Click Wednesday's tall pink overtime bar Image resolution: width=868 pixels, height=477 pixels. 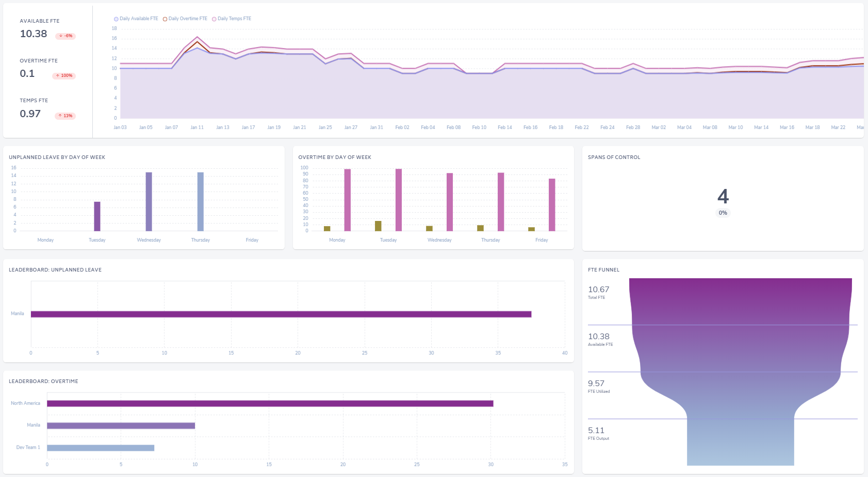pos(450,202)
